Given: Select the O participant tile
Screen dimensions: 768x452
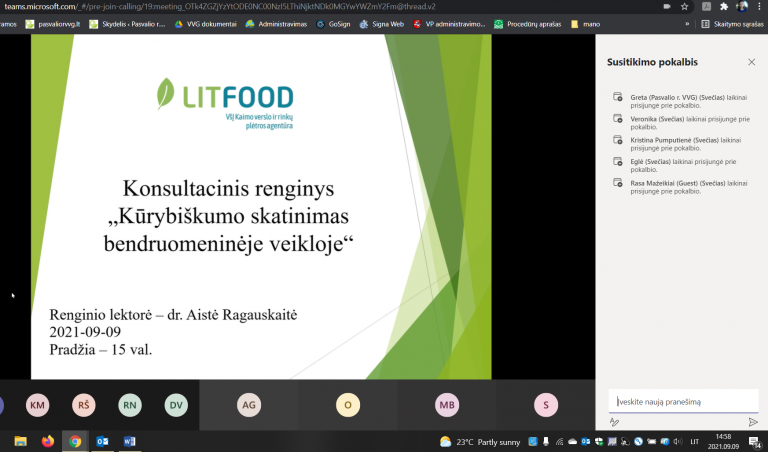Looking at the screenshot, I should pyautogui.click(x=348, y=405).
